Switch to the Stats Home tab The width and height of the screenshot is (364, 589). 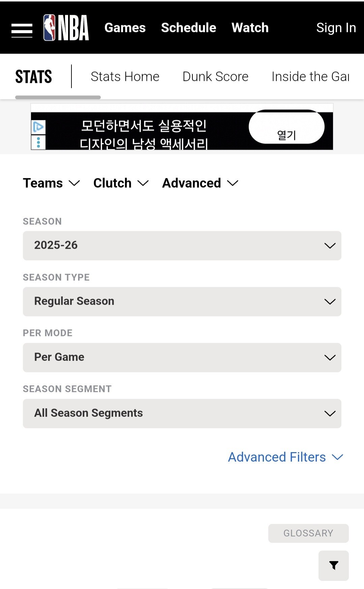(125, 77)
